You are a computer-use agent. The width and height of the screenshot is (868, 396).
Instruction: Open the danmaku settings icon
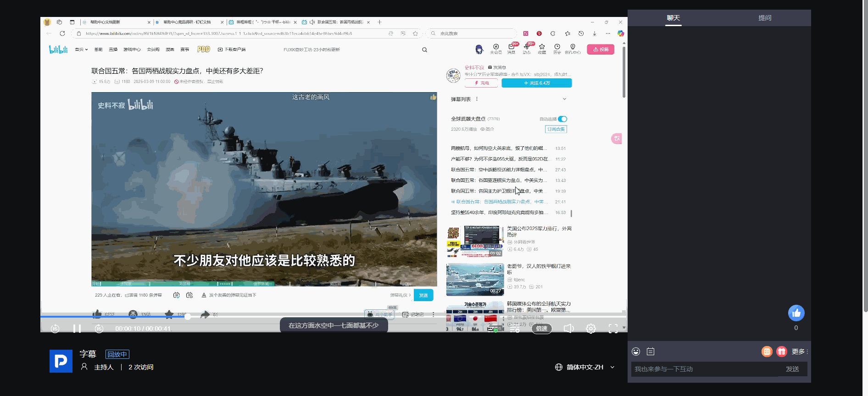point(189,295)
